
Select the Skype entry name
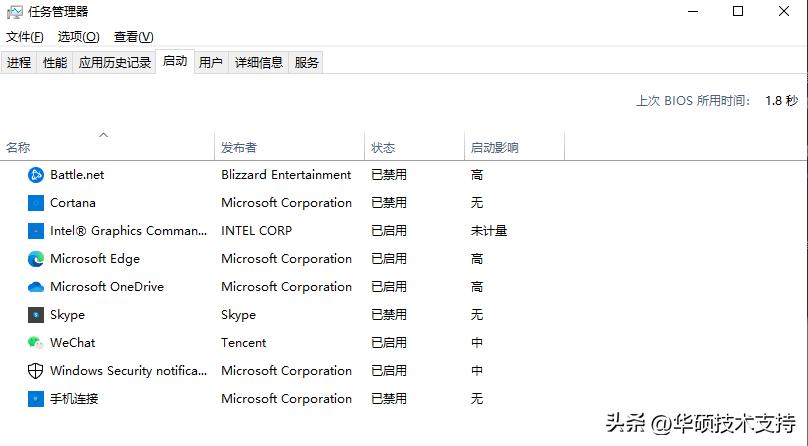[68, 315]
